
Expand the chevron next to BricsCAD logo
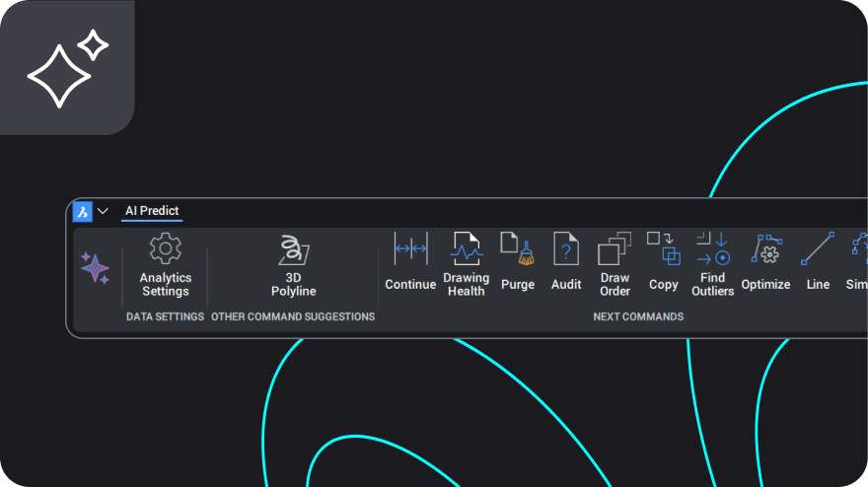[x=103, y=211]
